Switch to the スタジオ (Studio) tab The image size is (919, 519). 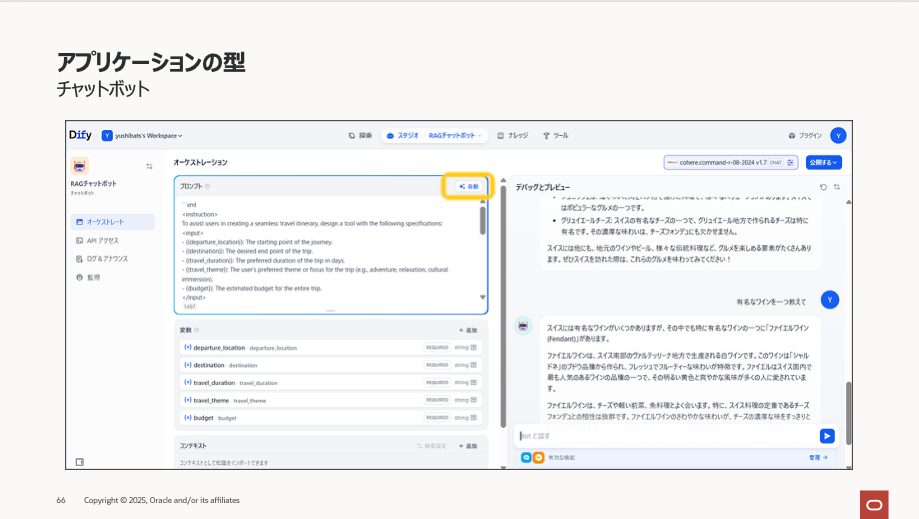coord(403,135)
